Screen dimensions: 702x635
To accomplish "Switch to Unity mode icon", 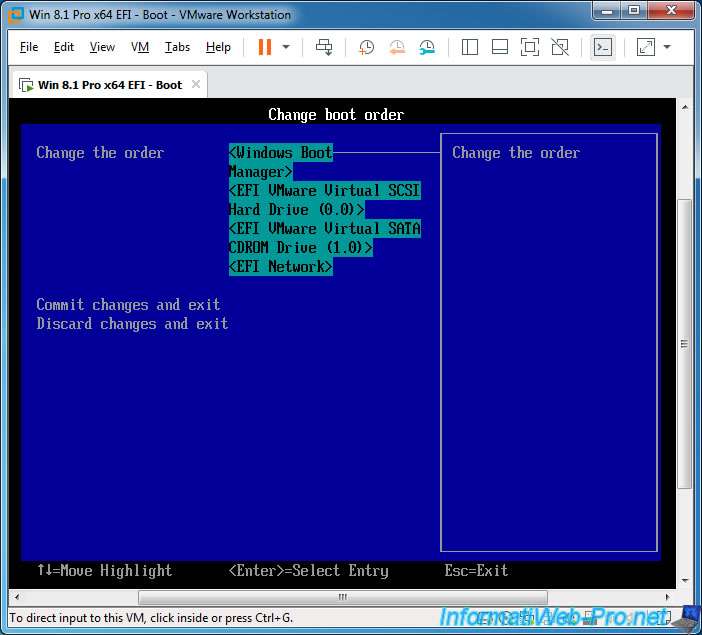I will tap(560, 47).
